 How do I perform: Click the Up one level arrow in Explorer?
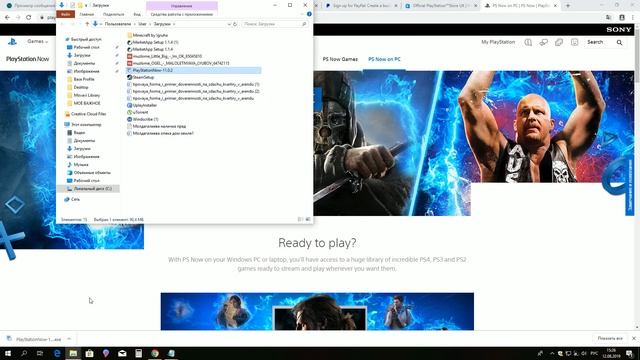[87, 24]
